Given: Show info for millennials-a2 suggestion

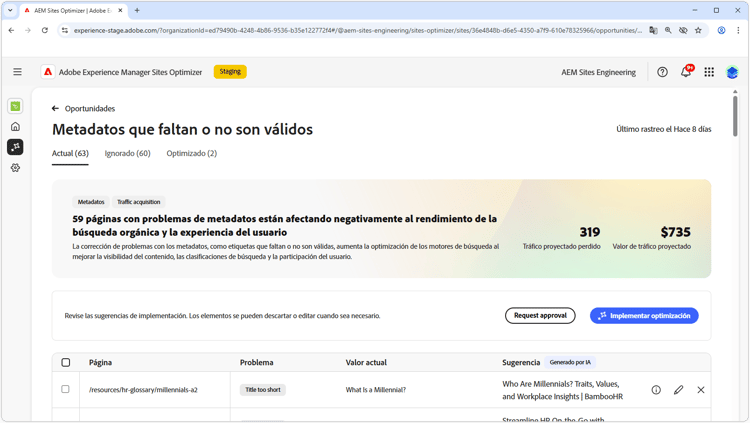Looking at the screenshot, I should [656, 390].
